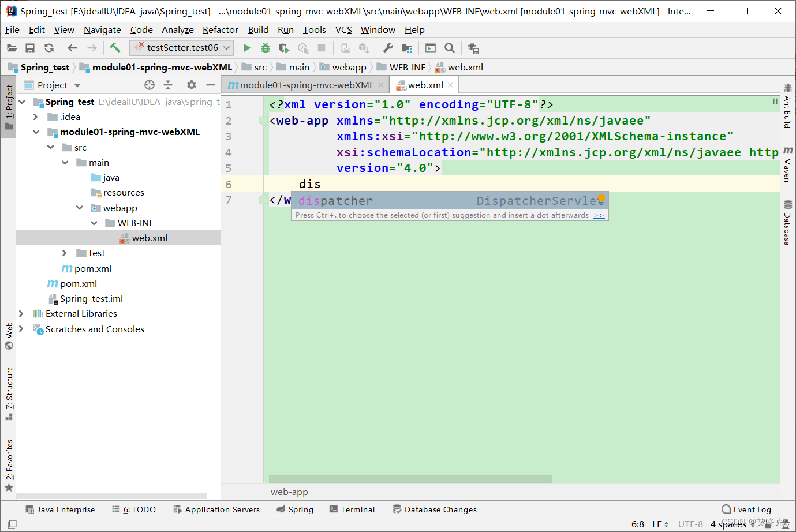The width and height of the screenshot is (796, 532).
Task: Expand the test folder in Project tree
Action: [x=64, y=253]
